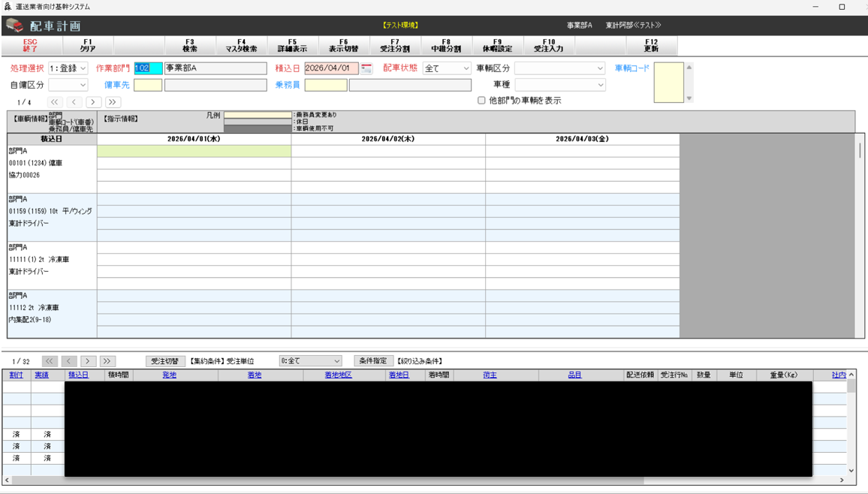Click F12 更新 to update
Viewport: 868px width, 494px height.
[651, 46]
